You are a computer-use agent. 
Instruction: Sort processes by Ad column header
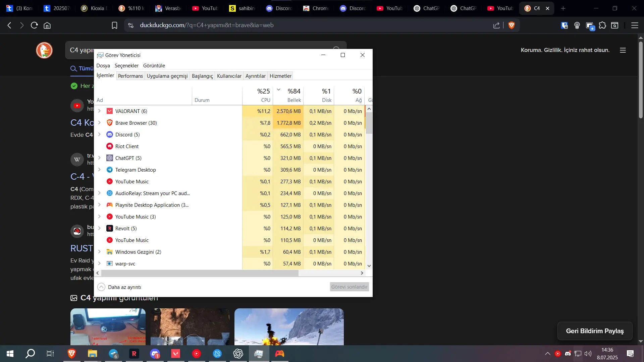click(x=143, y=96)
